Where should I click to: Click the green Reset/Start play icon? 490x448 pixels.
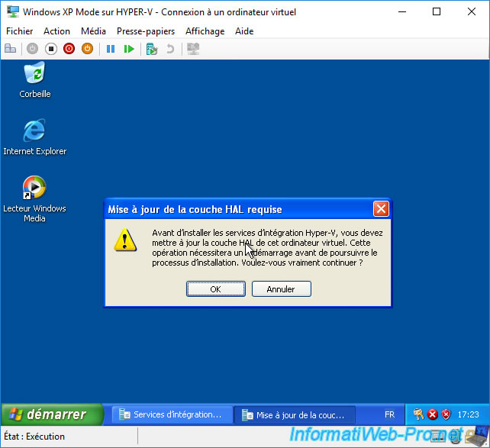pyautogui.click(x=129, y=49)
